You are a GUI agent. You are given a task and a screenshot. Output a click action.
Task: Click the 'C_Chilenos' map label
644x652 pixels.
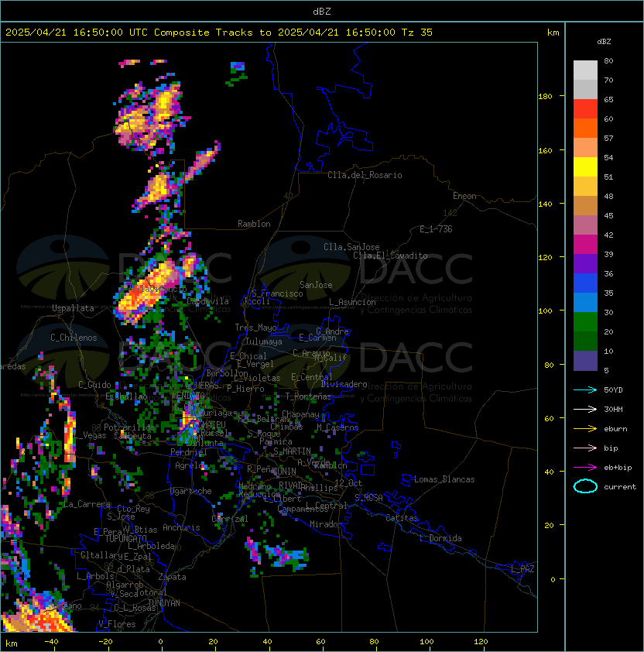(x=74, y=338)
